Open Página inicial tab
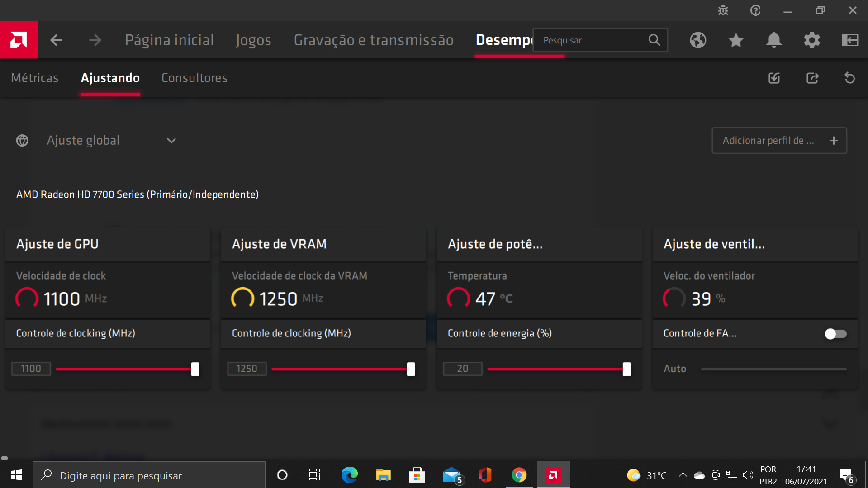This screenshot has width=868, height=488. [x=169, y=40]
